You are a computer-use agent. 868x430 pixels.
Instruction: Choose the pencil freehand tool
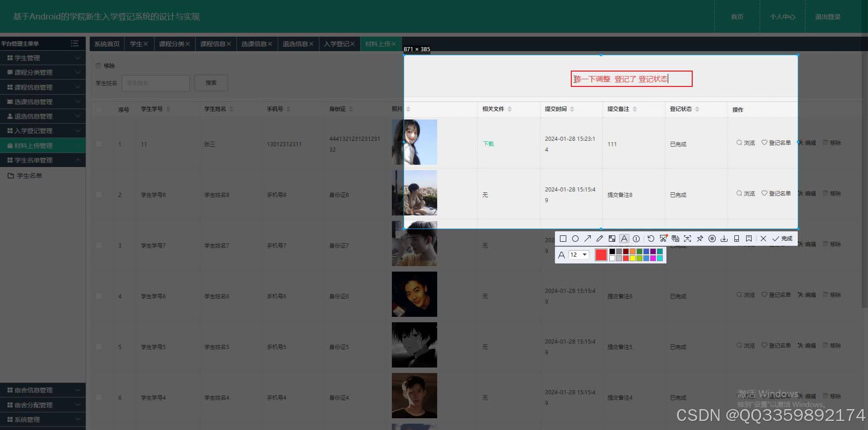tap(600, 239)
